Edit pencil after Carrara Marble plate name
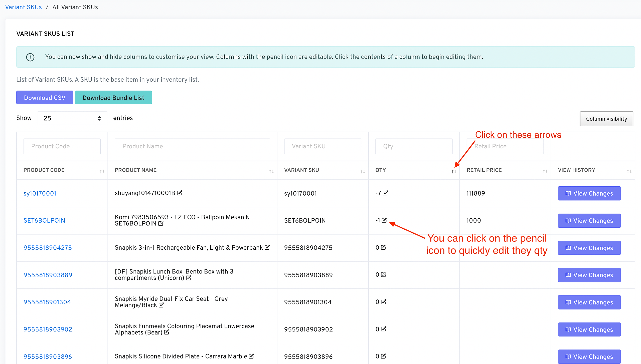This screenshot has width=641, height=364. pyautogui.click(x=251, y=356)
